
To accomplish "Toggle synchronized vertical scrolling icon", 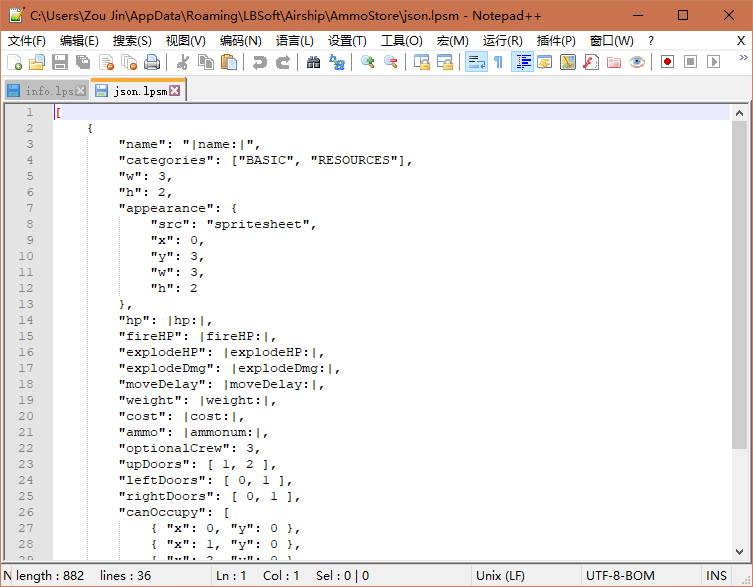I will pyautogui.click(x=421, y=62).
